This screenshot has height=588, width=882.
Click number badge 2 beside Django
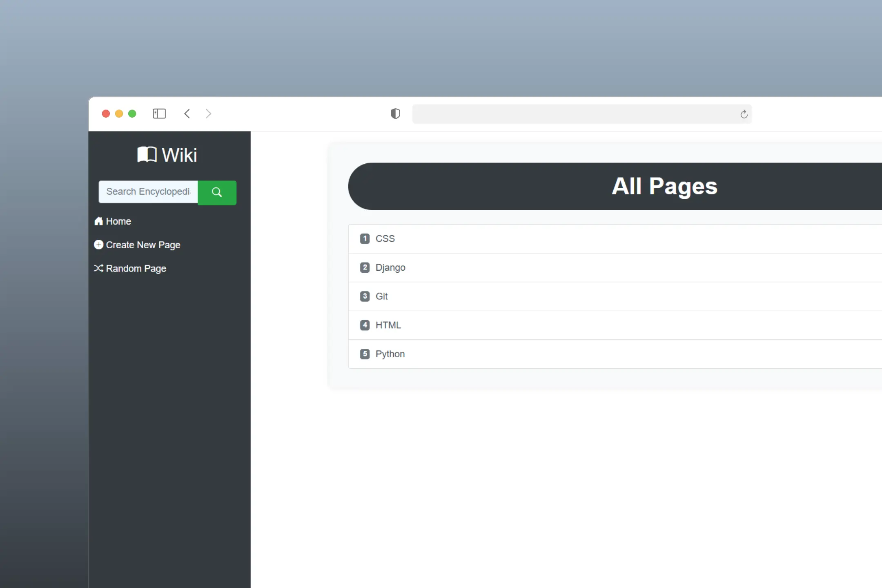coord(365,267)
